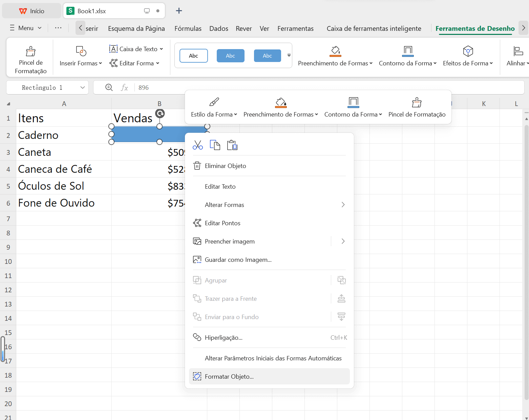This screenshot has width=529, height=420.
Task: Open the Name Box dropdown for Rectângulo 1
Action: [82, 87]
